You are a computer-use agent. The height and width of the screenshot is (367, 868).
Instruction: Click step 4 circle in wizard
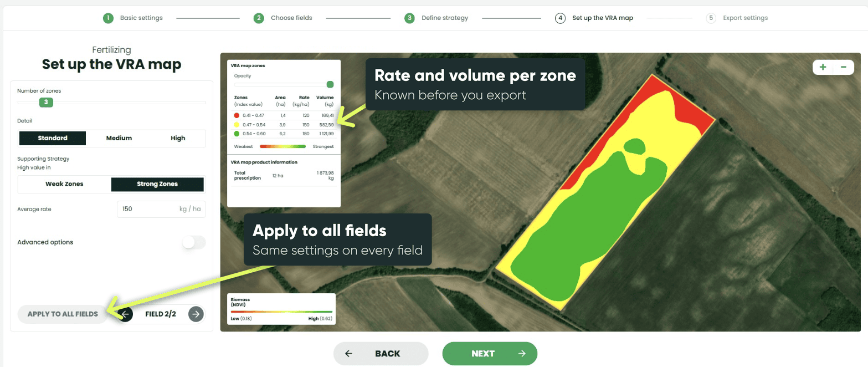tap(560, 18)
